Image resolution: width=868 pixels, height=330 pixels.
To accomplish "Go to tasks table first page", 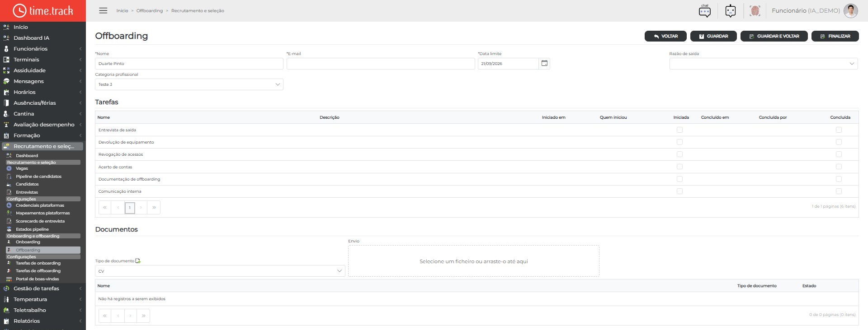I will pyautogui.click(x=105, y=208).
